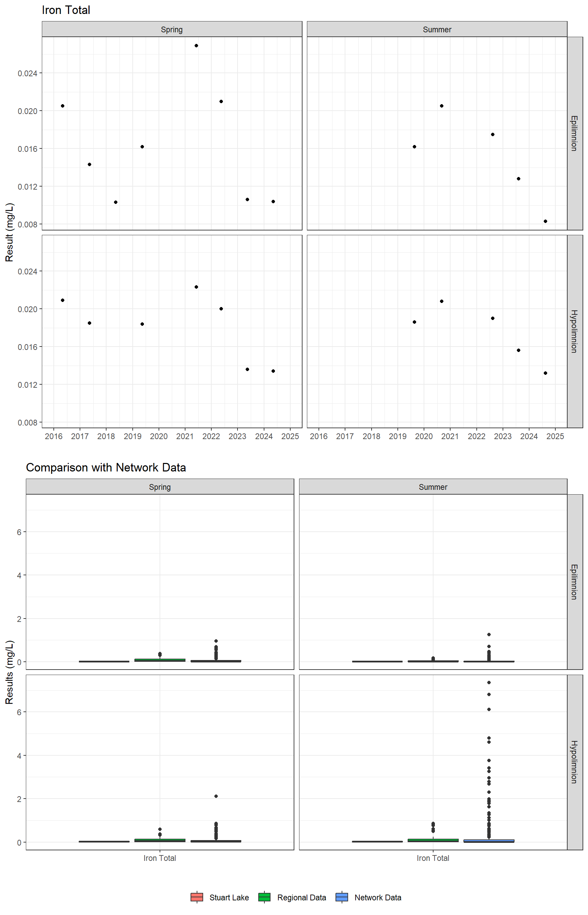
Task: Click the 2018 data point in Spring Epilimnion
Action: (116, 202)
